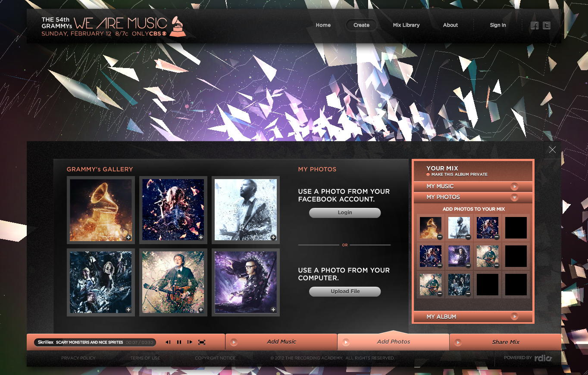The width and height of the screenshot is (588, 375).
Task: Click the Twitter icon in header
Action: tap(547, 25)
